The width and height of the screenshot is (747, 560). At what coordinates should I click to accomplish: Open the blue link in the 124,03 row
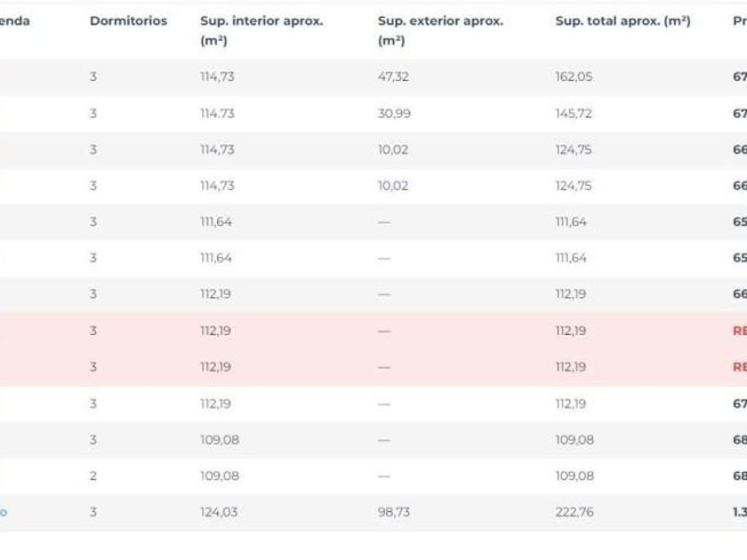coord(4,512)
